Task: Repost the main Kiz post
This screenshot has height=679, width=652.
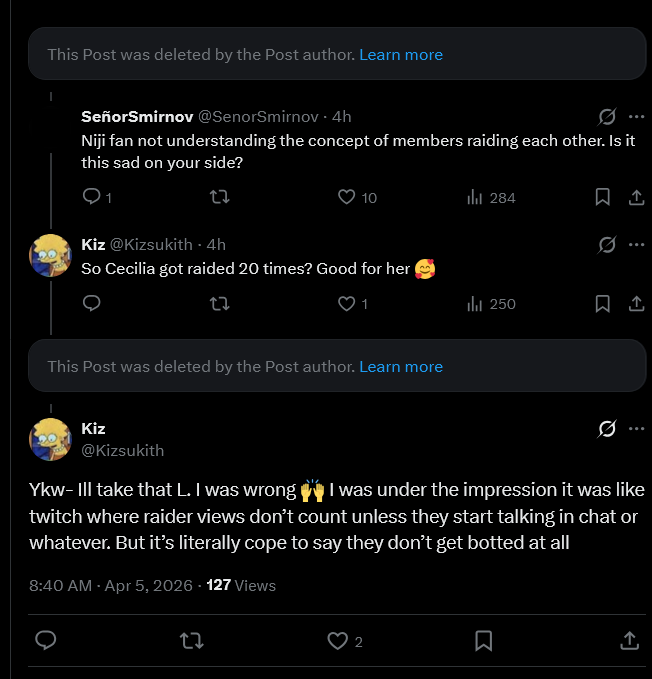Action: (191, 640)
